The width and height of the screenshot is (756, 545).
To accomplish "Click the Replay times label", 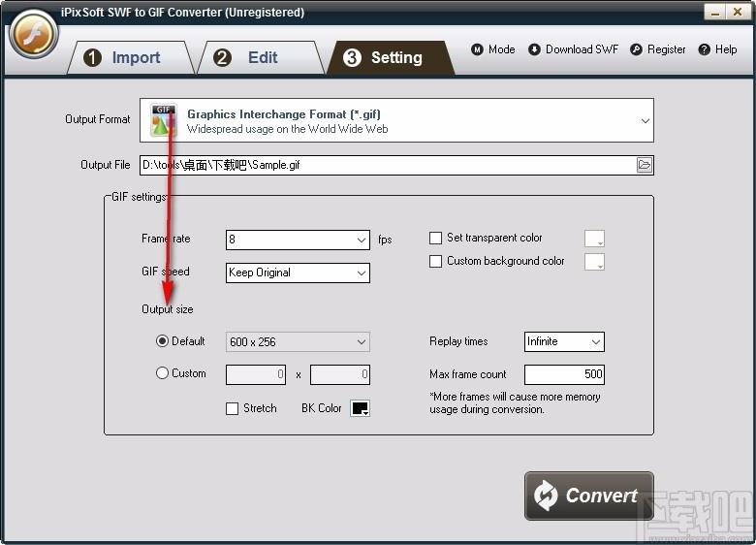I will pos(458,341).
